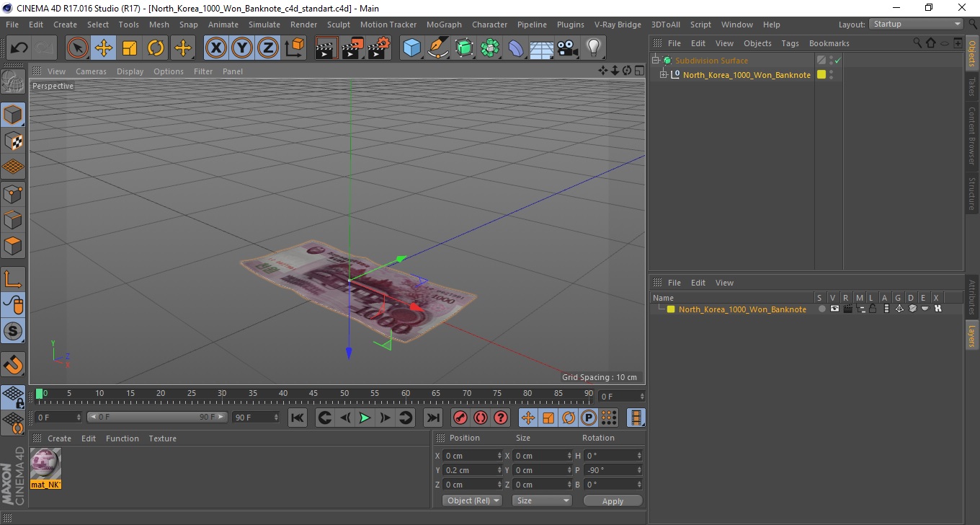Play the animation forwards

point(365,418)
